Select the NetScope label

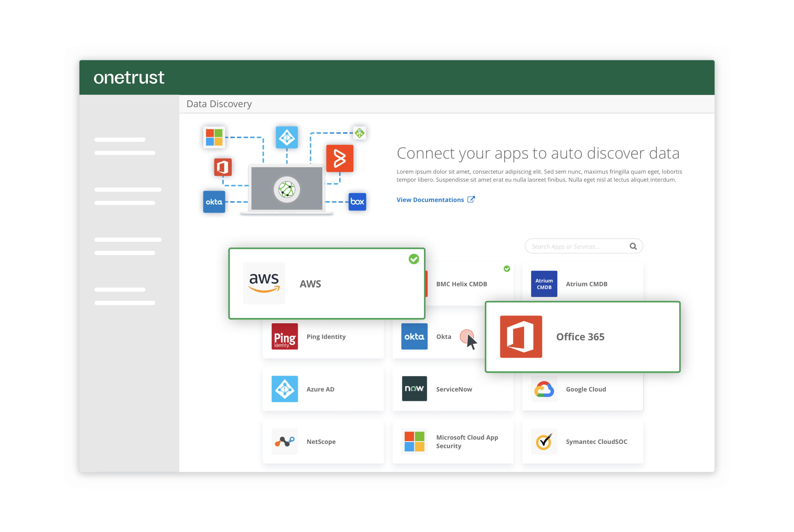tap(321, 442)
